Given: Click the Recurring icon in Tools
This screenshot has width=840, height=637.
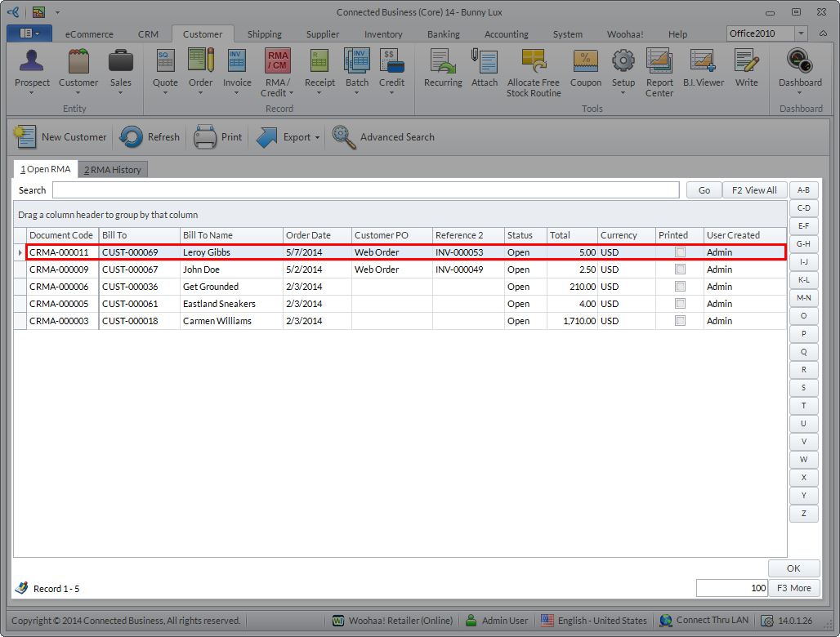Looking at the screenshot, I should (443, 63).
